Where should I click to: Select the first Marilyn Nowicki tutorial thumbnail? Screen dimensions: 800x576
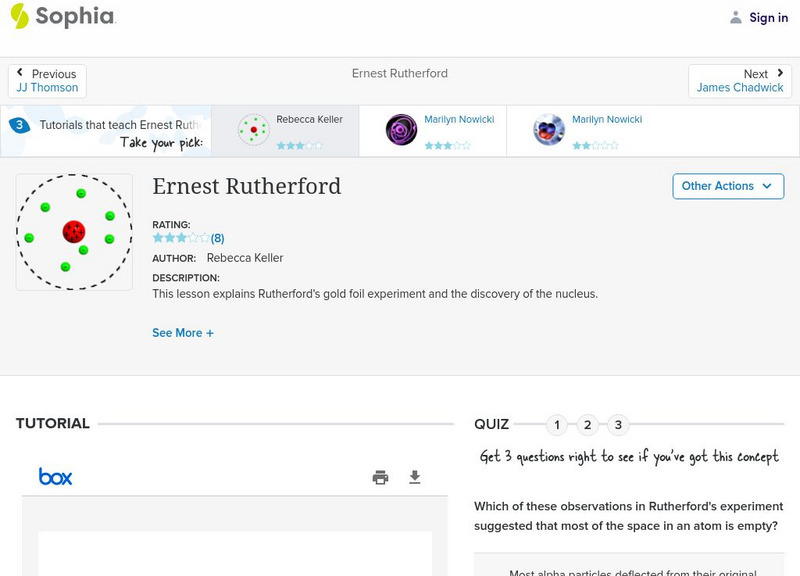(400, 130)
